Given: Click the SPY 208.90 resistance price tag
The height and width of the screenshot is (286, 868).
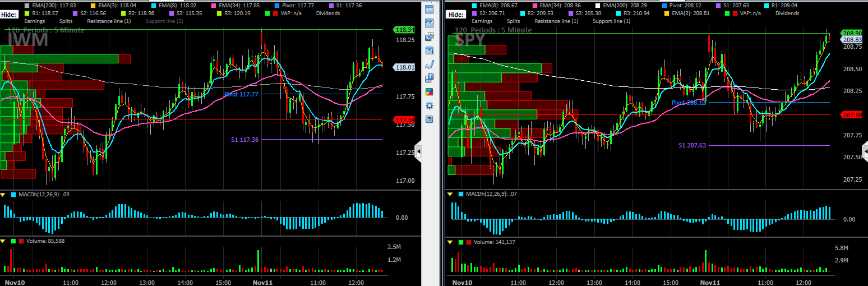Looking at the screenshot, I should pos(851,34).
